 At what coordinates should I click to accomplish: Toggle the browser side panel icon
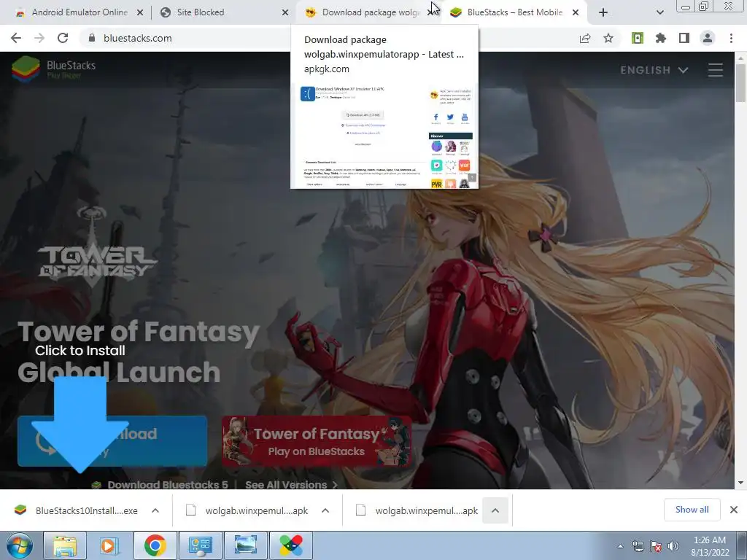684,38
